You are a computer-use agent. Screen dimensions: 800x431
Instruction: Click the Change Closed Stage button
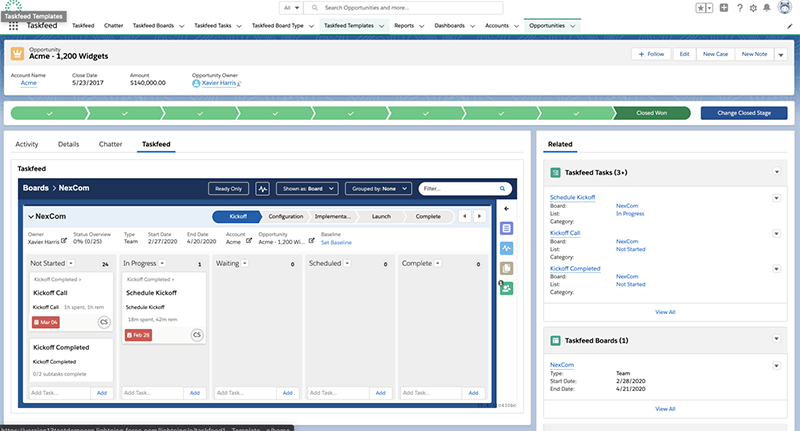[x=744, y=113]
